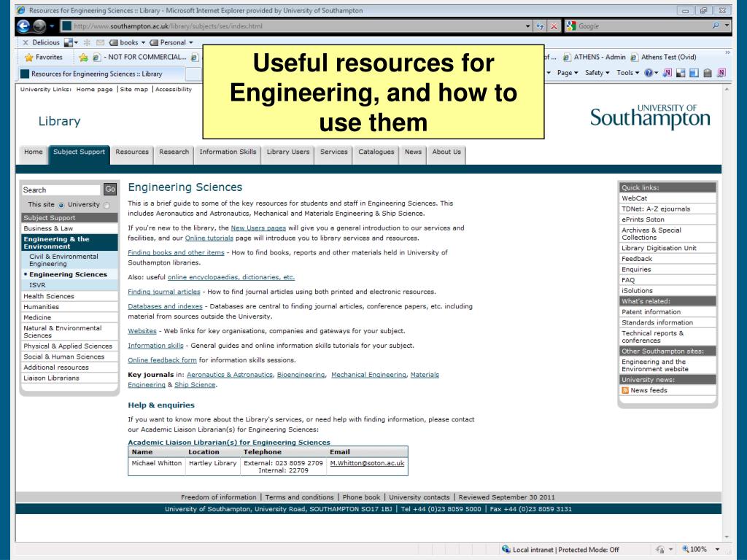Click the site Search input field
The width and height of the screenshot is (747, 560).
(x=61, y=190)
